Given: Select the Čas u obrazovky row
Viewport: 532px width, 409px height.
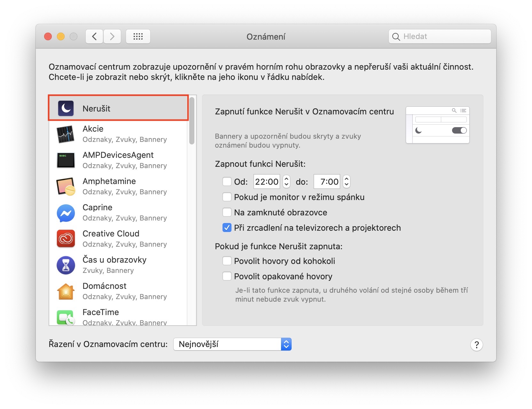Looking at the screenshot, I should [118, 265].
